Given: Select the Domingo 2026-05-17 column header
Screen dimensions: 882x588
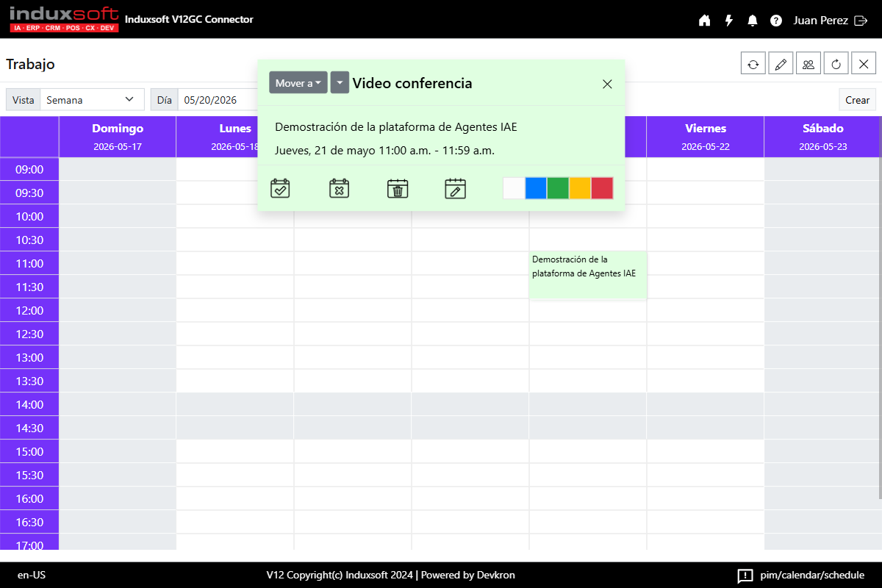Looking at the screenshot, I should tap(118, 137).
